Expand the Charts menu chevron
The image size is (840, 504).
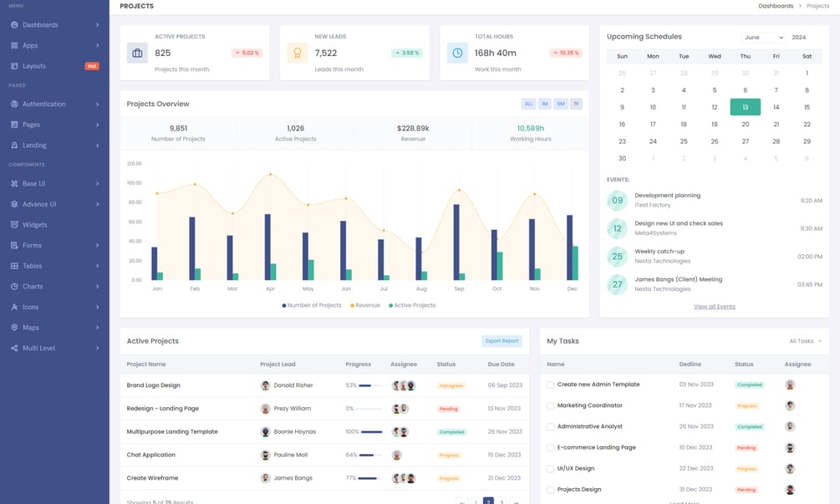coord(98,287)
